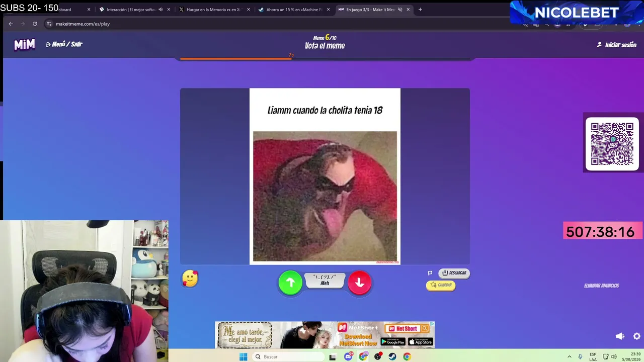Open the ESP LAA keyboard language switcher

click(593, 357)
